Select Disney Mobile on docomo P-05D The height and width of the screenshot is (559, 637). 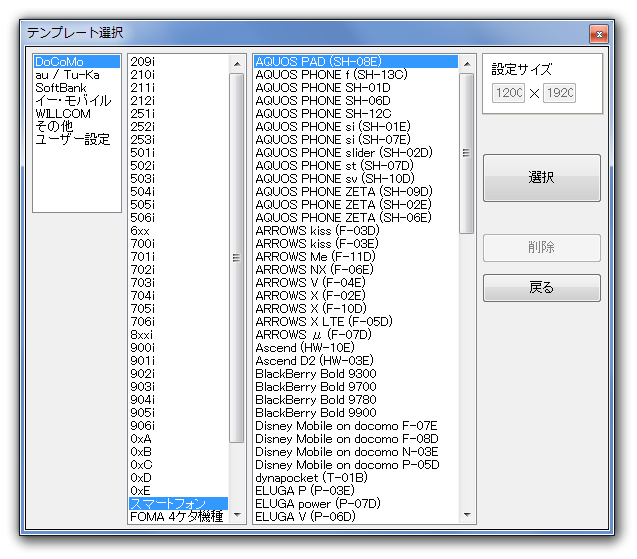pos(356,465)
